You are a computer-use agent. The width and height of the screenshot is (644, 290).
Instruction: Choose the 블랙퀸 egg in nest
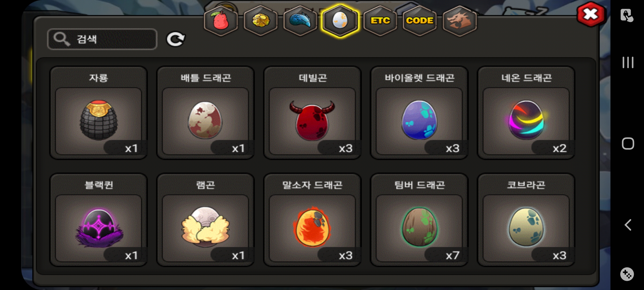click(98, 220)
